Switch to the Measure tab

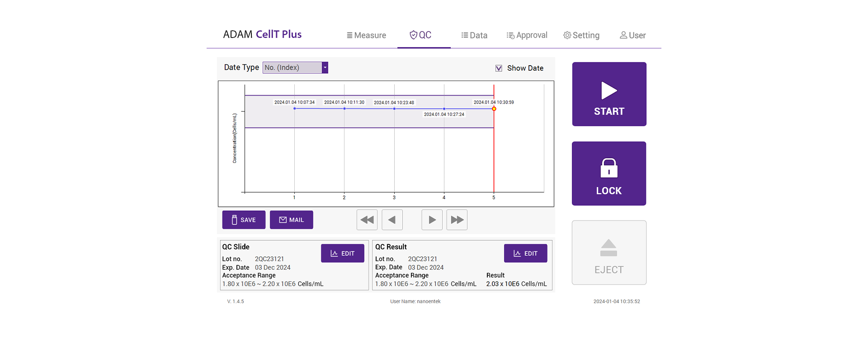366,35
